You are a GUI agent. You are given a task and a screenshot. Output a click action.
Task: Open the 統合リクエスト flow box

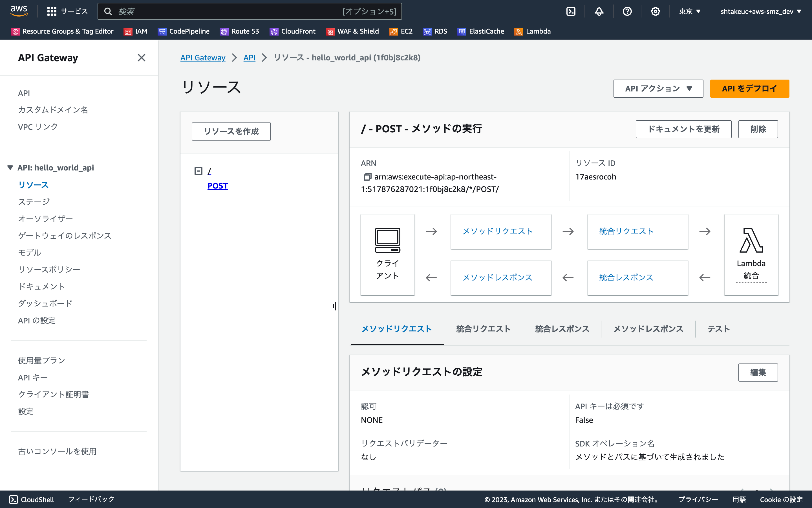tap(637, 231)
